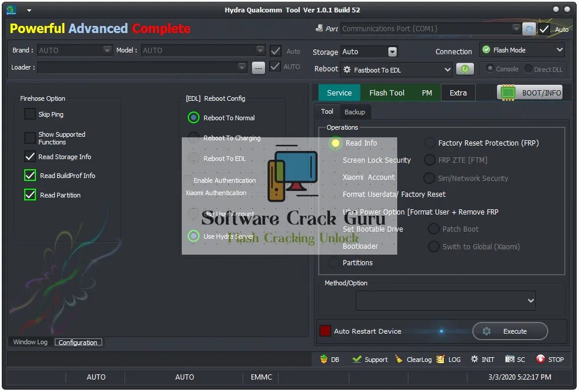Open the Storage dropdown
Viewport: 579px width, 392px height.
point(392,52)
